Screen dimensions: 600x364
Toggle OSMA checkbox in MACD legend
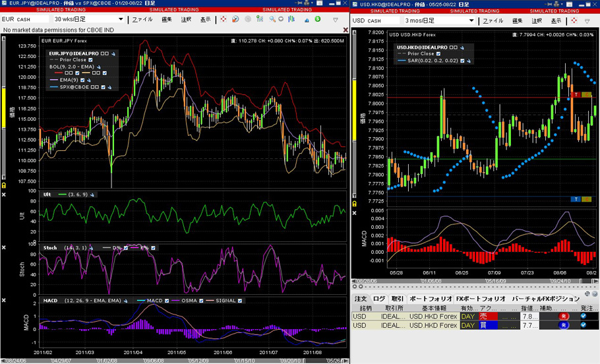201,301
